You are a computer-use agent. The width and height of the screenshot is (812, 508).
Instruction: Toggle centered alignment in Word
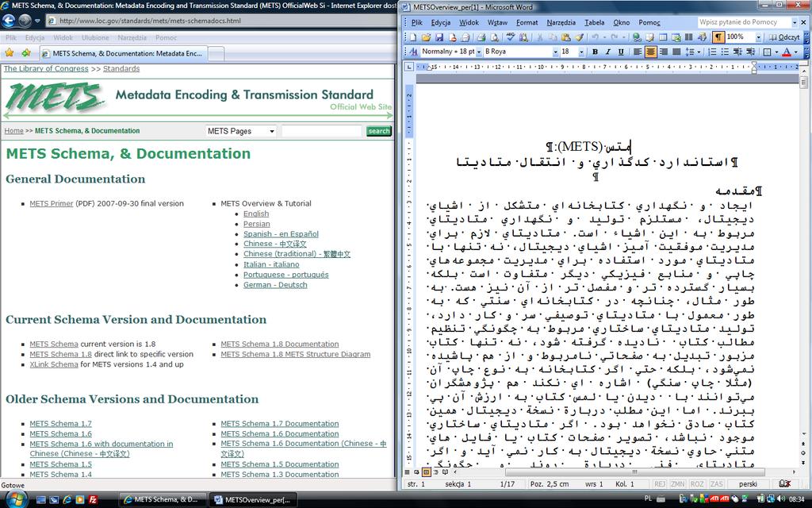651,52
